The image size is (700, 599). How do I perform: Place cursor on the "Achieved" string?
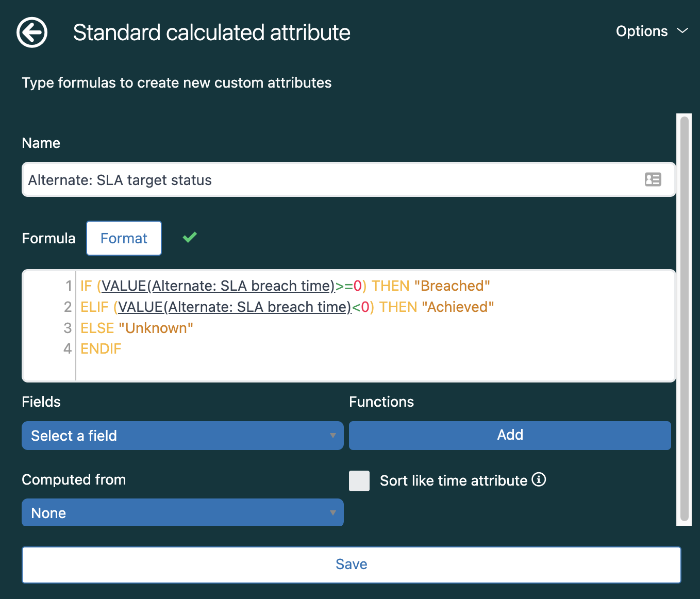click(458, 307)
